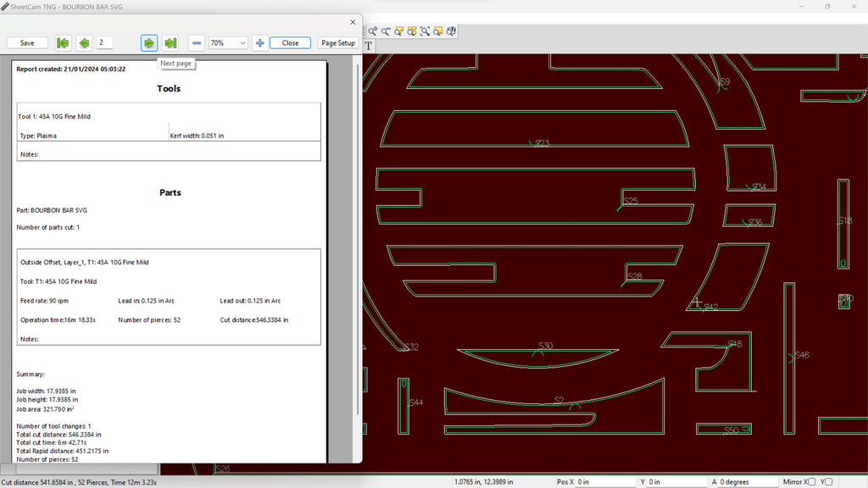Click 'Feed rate: 90 ipm' text
868x488 pixels.
pyautogui.click(x=44, y=301)
